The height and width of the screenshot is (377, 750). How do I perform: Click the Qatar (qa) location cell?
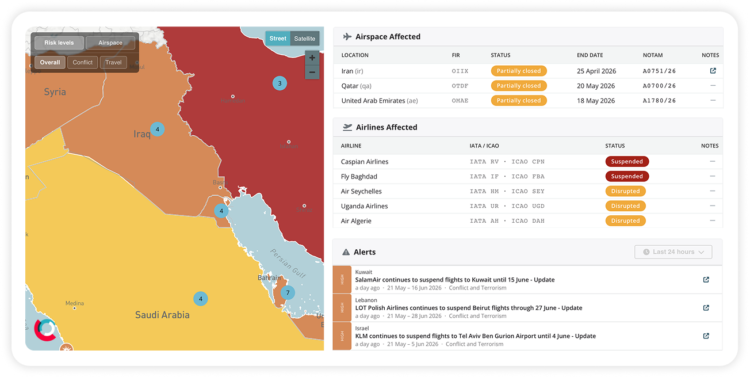tap(356, 86)
